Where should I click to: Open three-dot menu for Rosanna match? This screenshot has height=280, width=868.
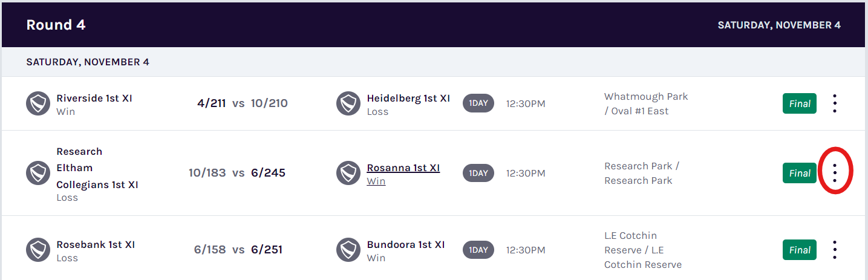click(835, 173)
